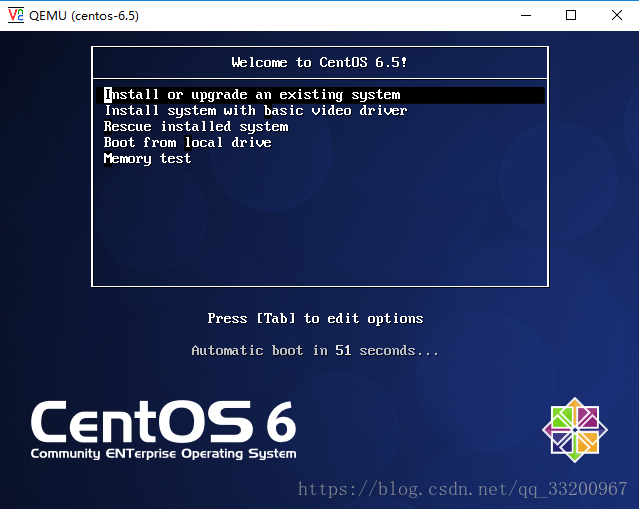
Task: Click the QEMU app icon in title bar
Action: 15,15
